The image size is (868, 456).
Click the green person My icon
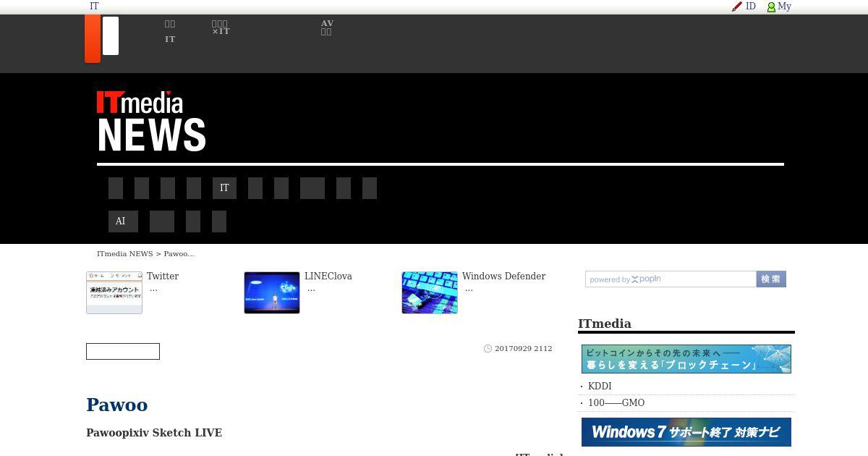pos(771,7)
